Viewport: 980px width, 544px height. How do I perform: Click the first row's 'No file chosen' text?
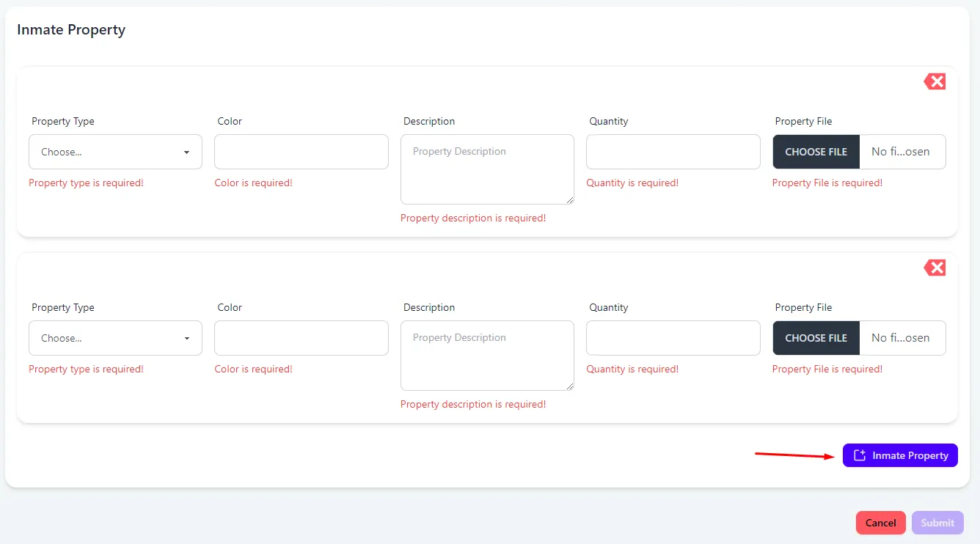[901, 152]
